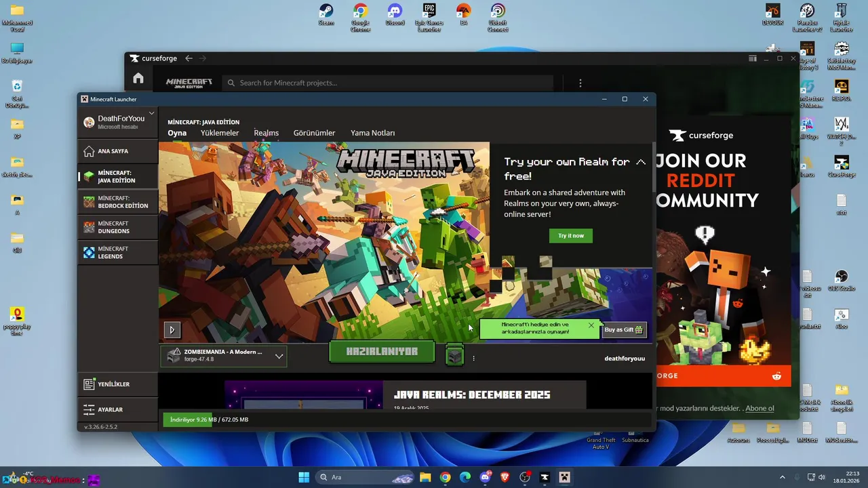The image size is (868, 488).
Task: Click the play arrow on the Minecraft banner
Action: click(x=172, y=329)
